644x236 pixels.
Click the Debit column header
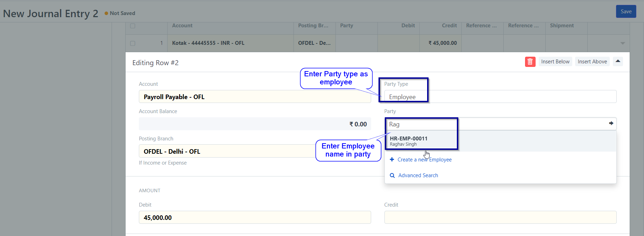click(x=408, y=26)
